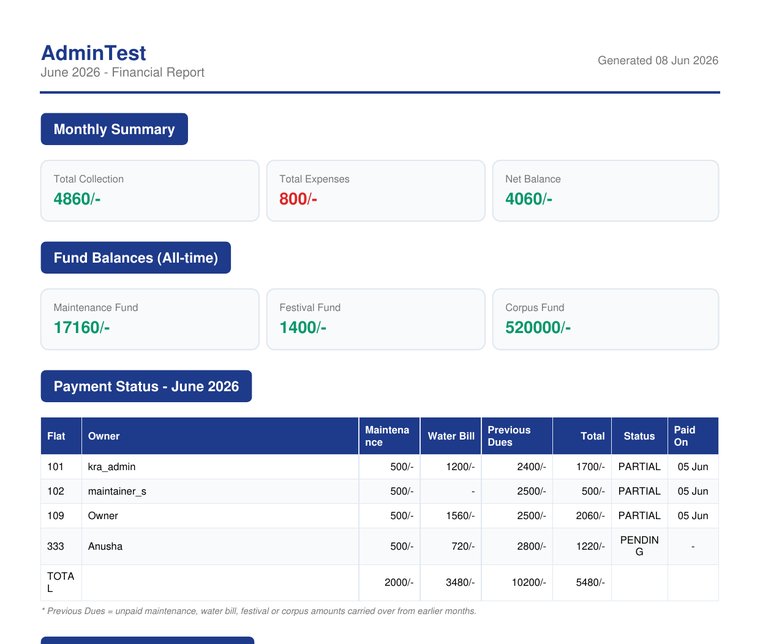Click the Net Balance label
The width and height of the screenshot is (760, 644).
coord(533,179)
